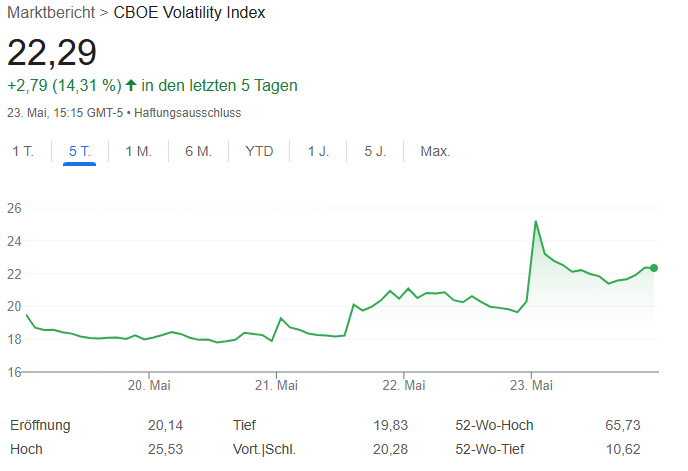This screenshot has width=688, height=471.
Task: Click the chart's highest spike peak
Action: point(536,222)
